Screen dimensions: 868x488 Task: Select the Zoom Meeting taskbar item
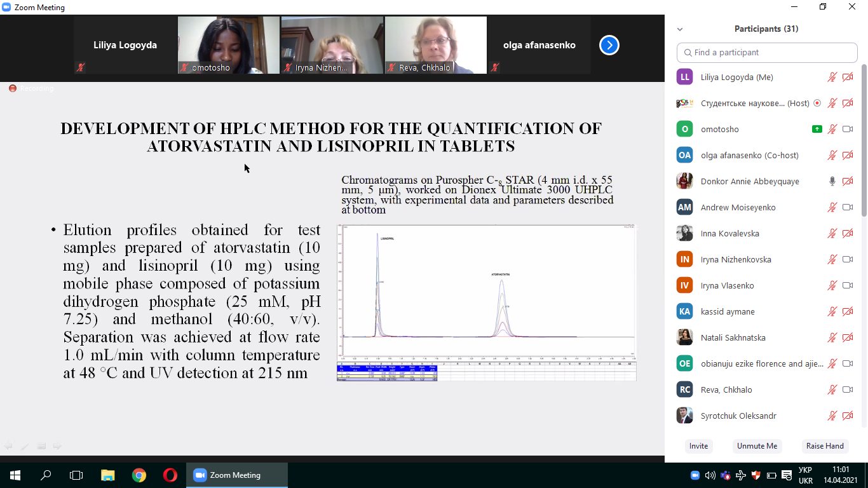[x=236, y=475]
